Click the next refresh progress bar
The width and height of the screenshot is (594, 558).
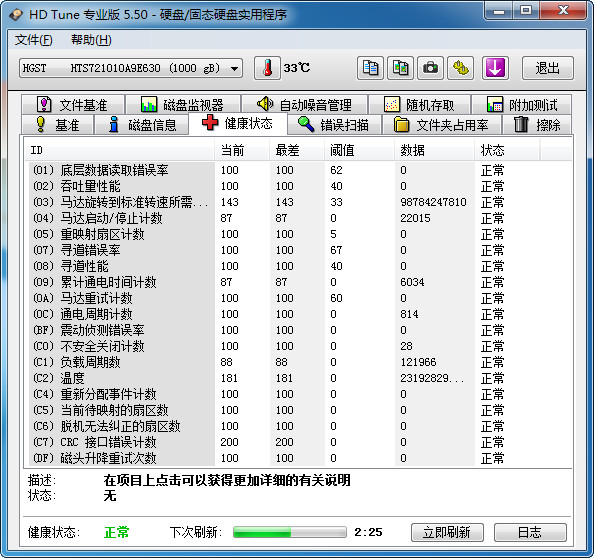(290, 532)
